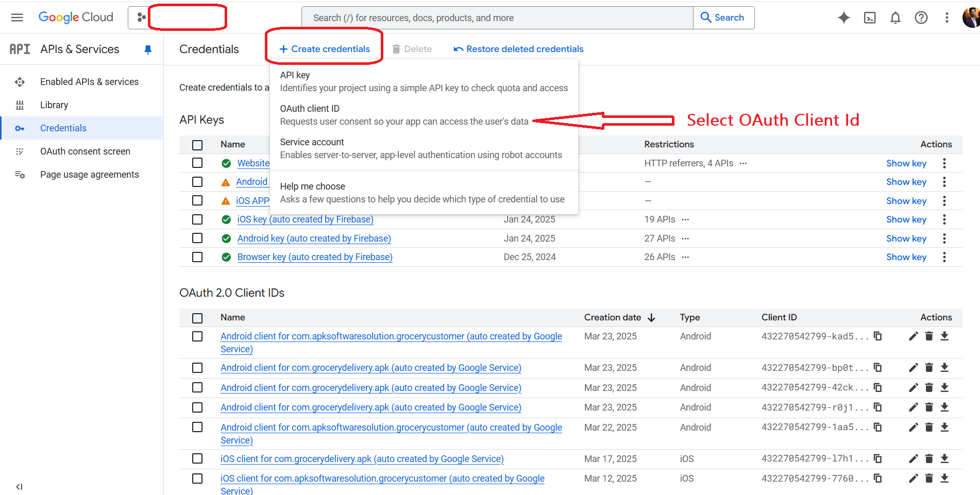Viewport: 980px width, 495px height.
Task: Choose Service account menu option
Action: click(424, 148)
